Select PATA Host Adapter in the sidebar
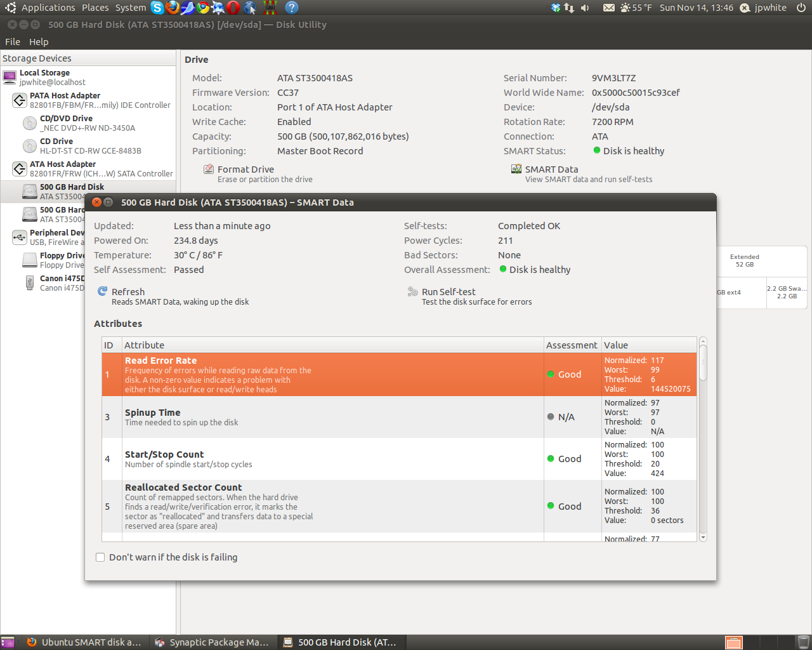This screenshot has width=812, height=650. (65, 96)
